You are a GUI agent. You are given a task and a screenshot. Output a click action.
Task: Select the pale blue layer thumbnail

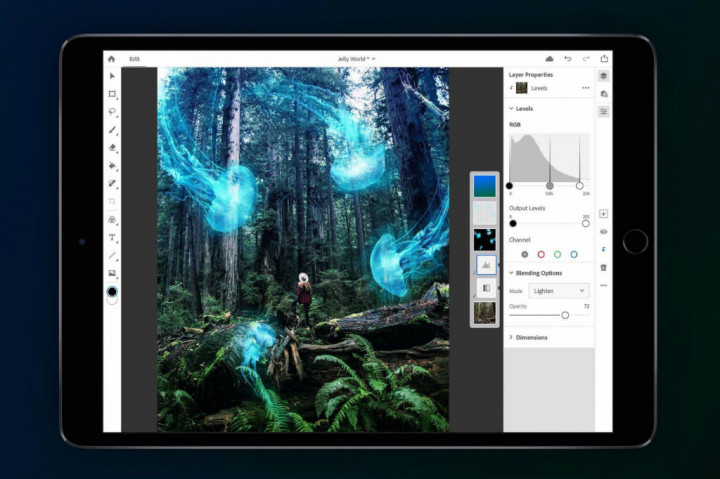tap(484, 213)
